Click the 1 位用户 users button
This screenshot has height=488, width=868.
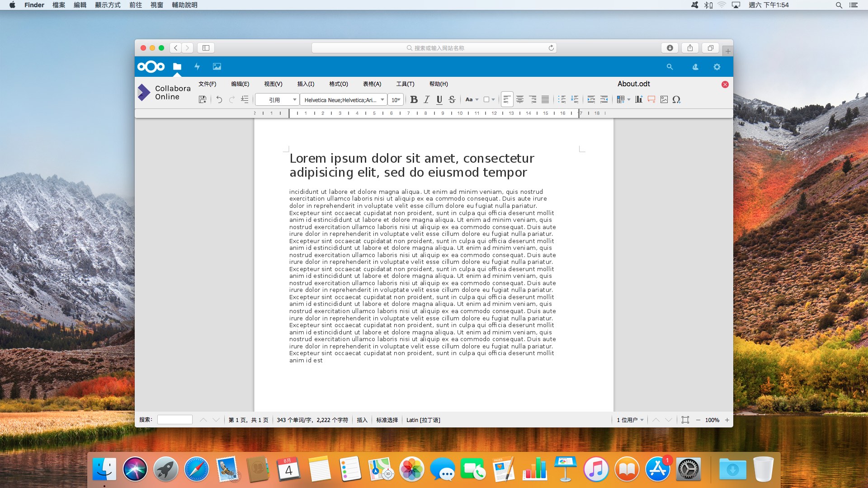pyautogui.click(x=630, y=420)
